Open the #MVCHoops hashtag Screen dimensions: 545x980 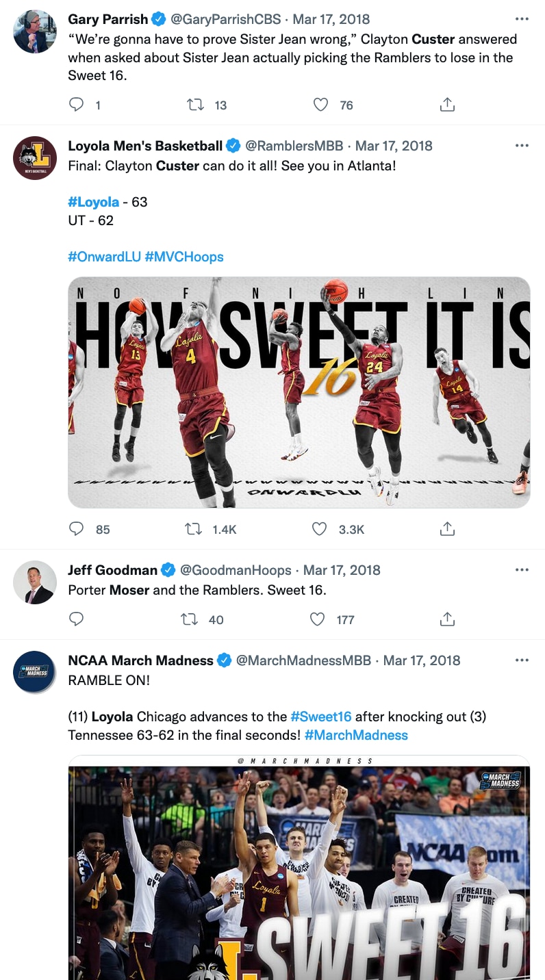click(x=184, y=257)
